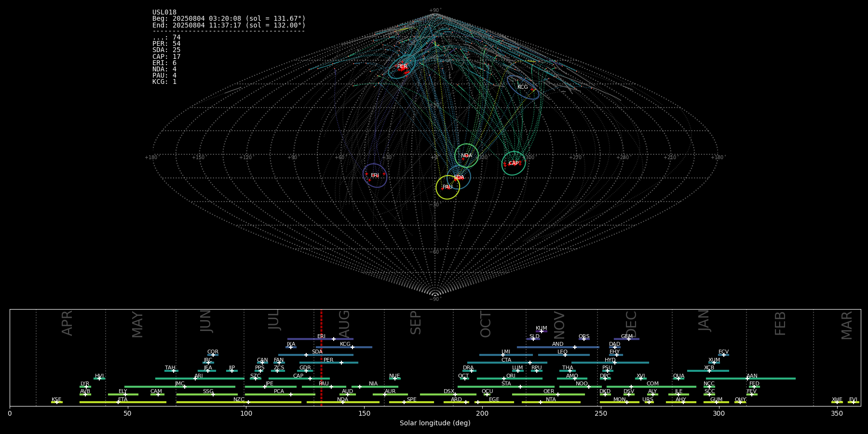The image size is (868, 434).
Task: Click the SDA radiant circle on sky map
Action: click(459, 177)
